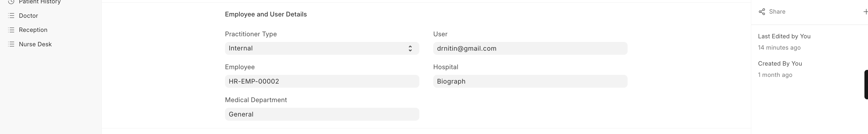
Task: Click the Hospital field containing Biograph
Action: 530,82
